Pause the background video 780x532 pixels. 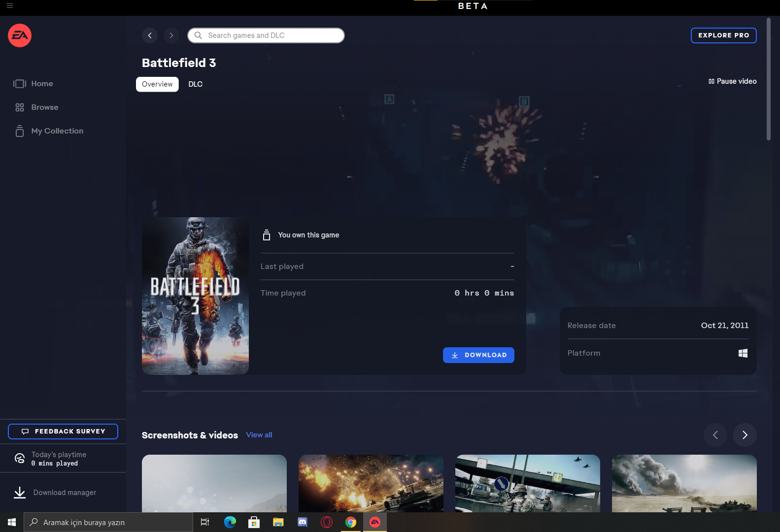(x=733, y=81)
